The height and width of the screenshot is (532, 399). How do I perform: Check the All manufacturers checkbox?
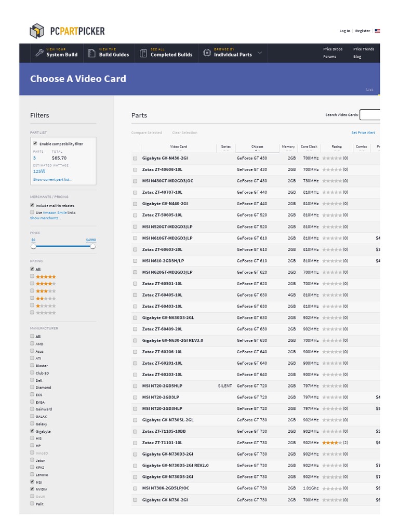32,336
